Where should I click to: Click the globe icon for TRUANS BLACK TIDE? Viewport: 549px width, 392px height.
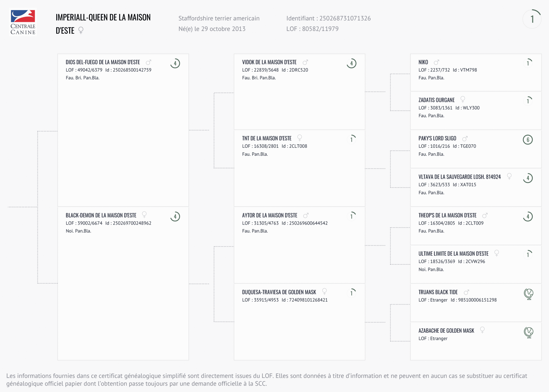pyautogui.click(x=528, y=294)
